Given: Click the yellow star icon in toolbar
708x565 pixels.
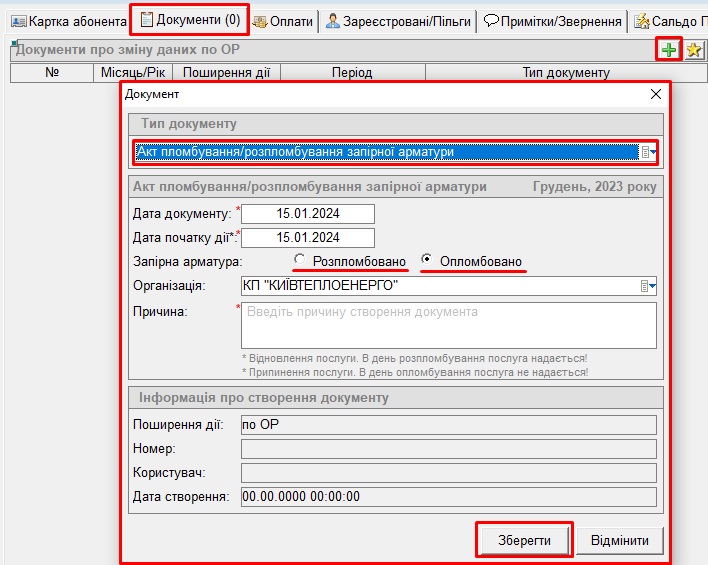Looking at the screenshot, I should (x=693, y=49).
